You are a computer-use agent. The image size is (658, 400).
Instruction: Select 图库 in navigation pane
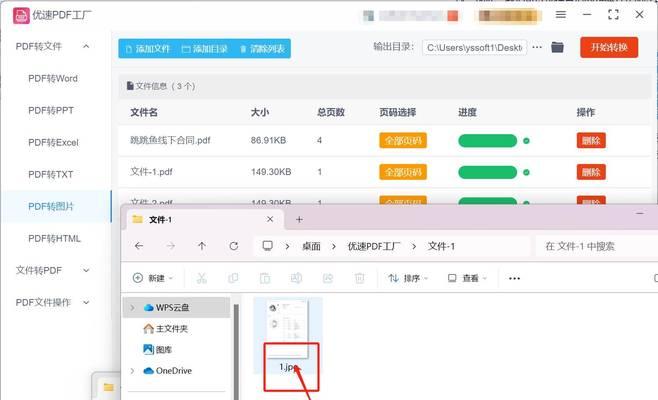tap(158, 350)
